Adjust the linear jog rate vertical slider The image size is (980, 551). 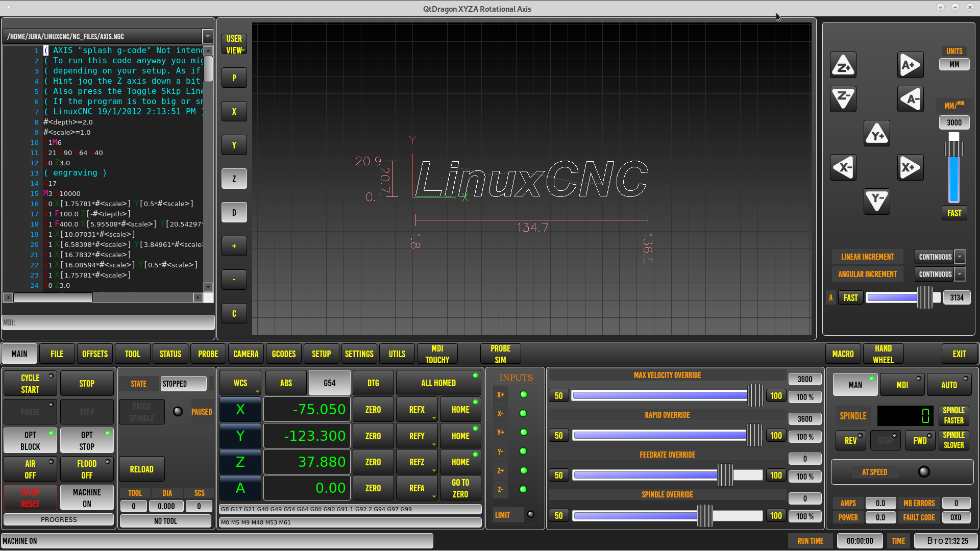[953, 167]
